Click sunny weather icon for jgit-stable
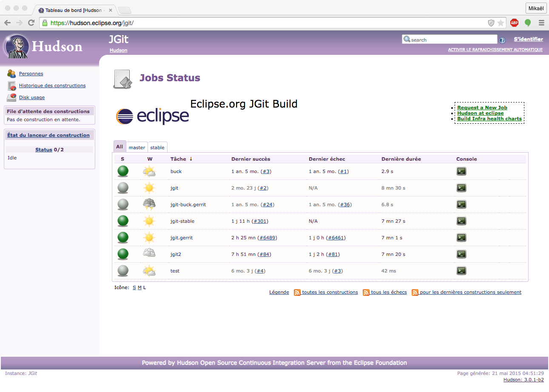549x392 pixels. click(x=149, y=221)
